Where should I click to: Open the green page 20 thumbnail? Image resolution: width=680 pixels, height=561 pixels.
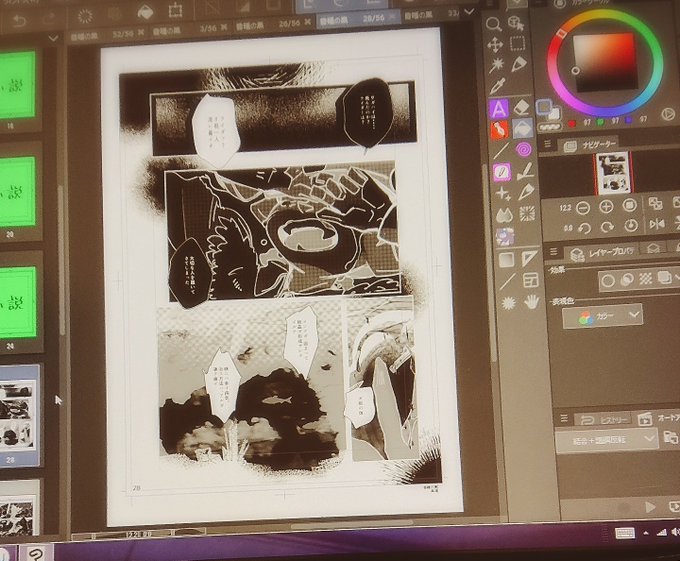click(17, 191)
